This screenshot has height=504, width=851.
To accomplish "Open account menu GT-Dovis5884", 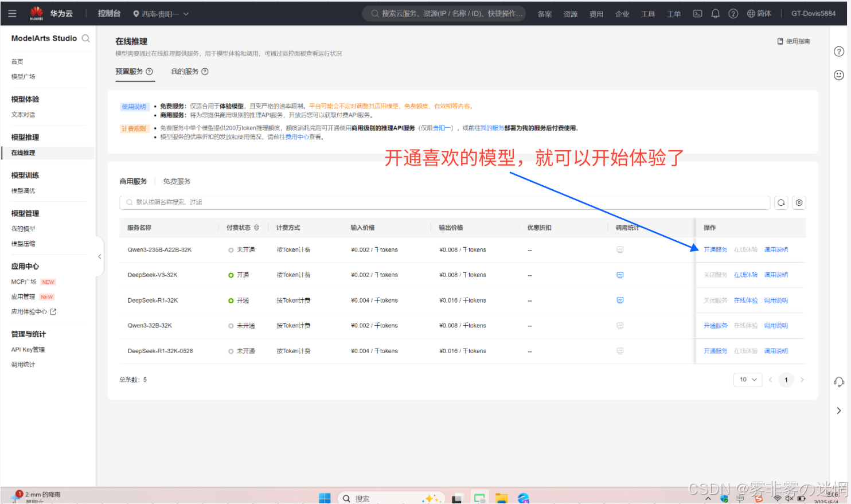I will 813,14.
